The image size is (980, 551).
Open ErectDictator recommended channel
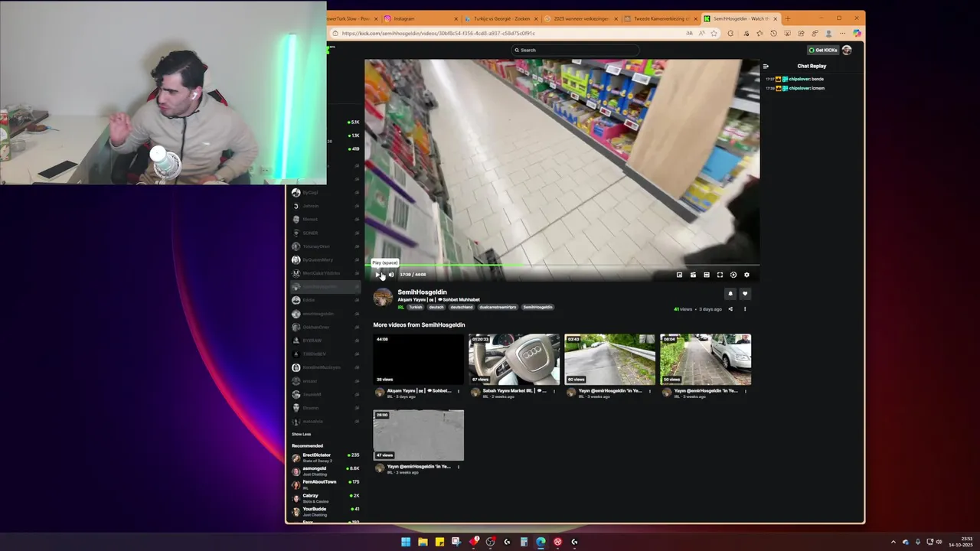pos(325,457)
